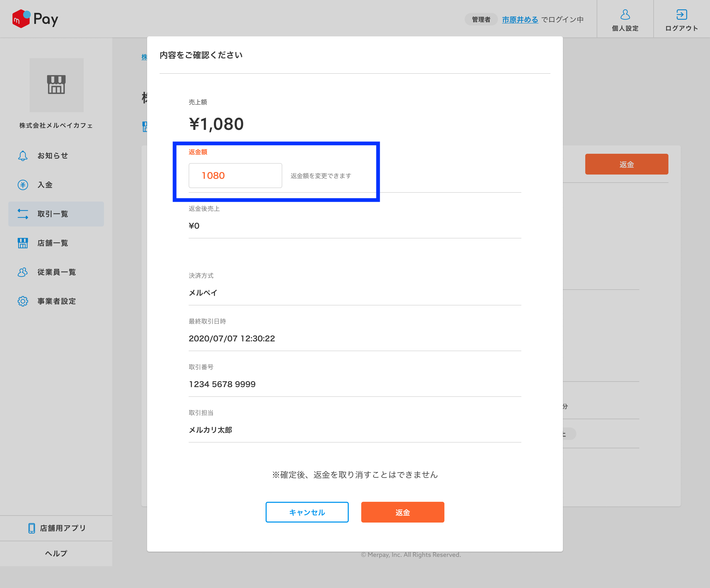Image resolution: width=710 pixels, height=588 pixels.
Task: Open 事業者設定 business settings gear icon
Action: tap(22, 301)
